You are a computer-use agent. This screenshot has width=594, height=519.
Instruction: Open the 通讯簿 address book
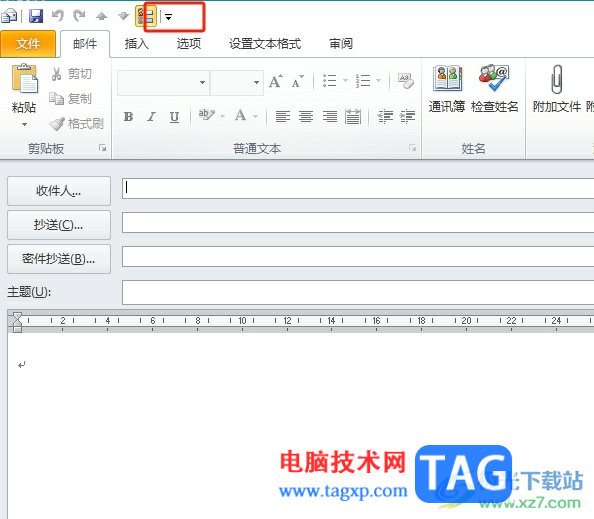(447, 89)
